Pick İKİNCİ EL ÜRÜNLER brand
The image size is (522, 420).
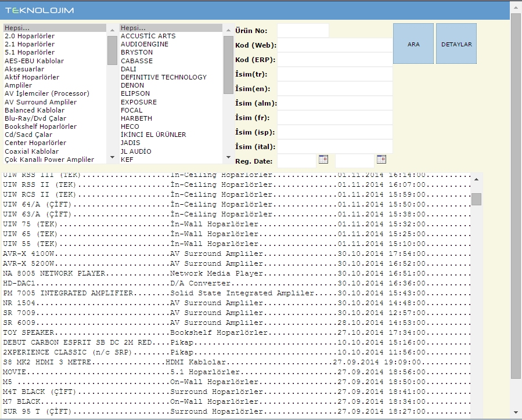171,135
